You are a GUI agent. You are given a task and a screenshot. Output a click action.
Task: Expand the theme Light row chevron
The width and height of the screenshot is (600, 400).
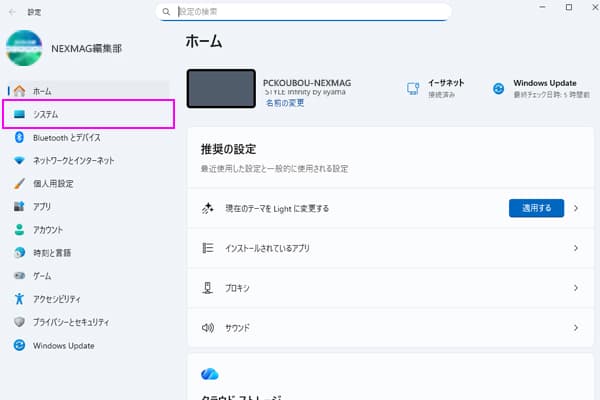(x=576, y=208)
